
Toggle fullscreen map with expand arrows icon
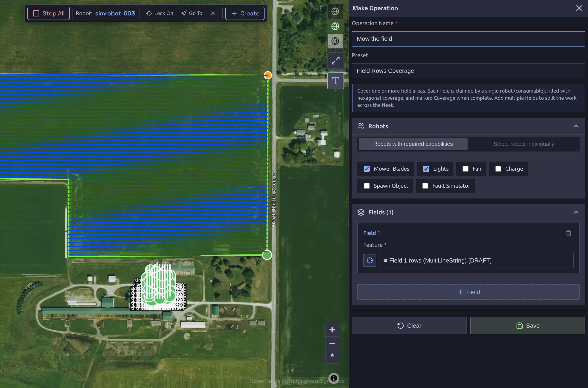(336, 61)
